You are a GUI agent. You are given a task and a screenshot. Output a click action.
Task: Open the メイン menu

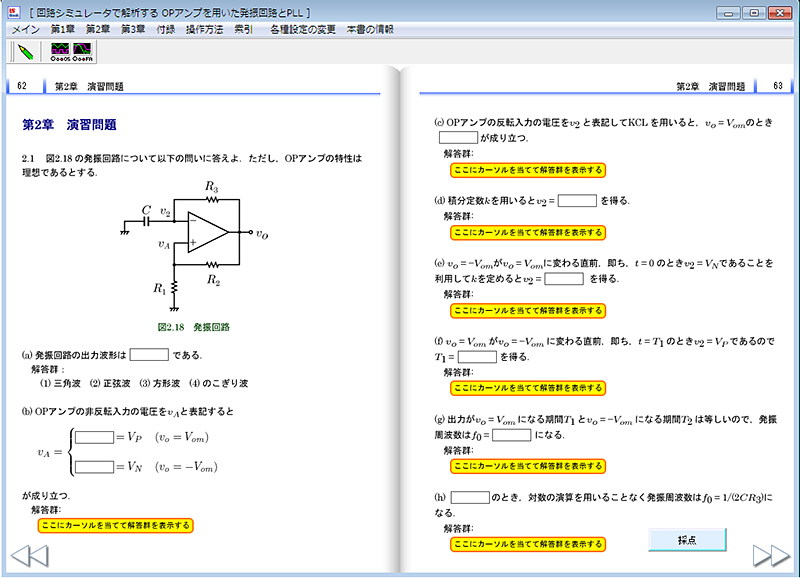26,30
